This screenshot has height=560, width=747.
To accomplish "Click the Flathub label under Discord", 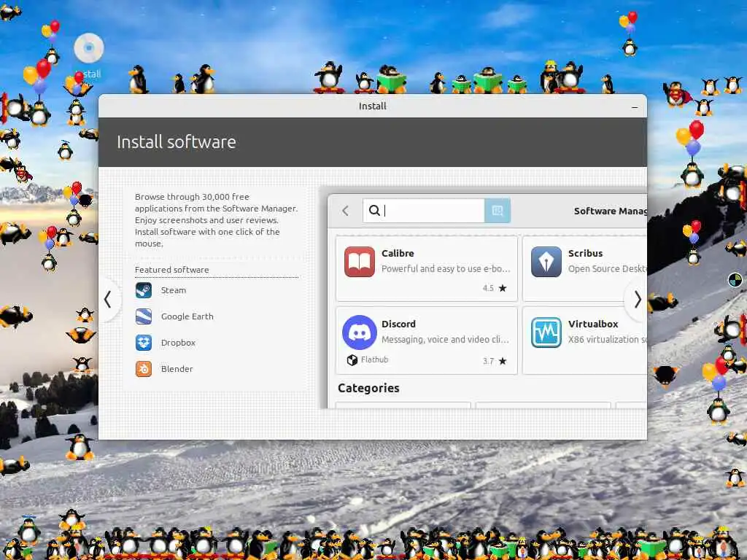I will [x=374, y=359].
